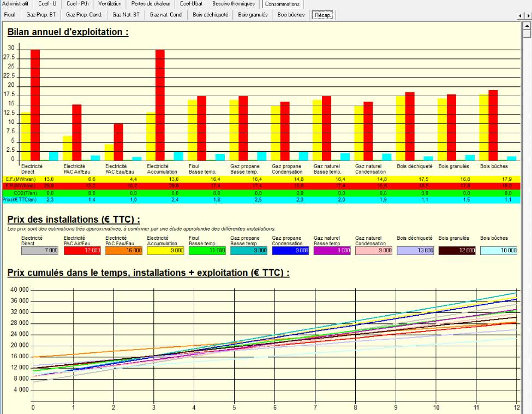Click the green Fioul Basse temp. price box

click(205, 250)
